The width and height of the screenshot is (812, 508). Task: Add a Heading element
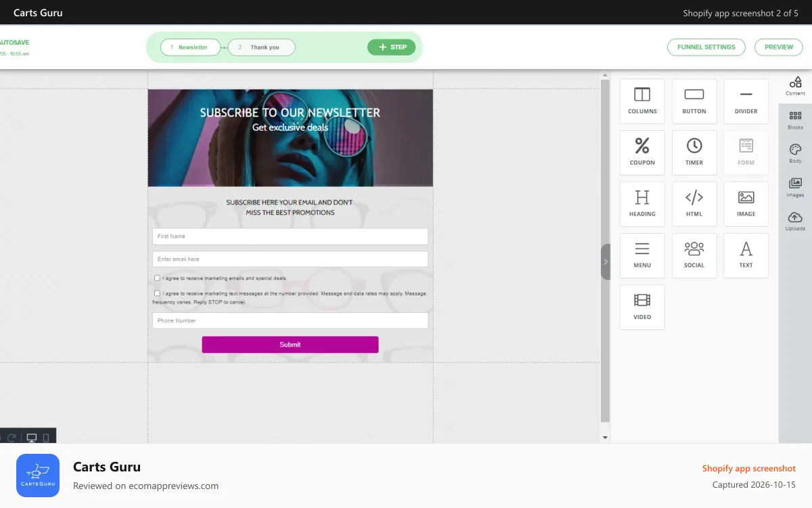(x=642, y=204)
